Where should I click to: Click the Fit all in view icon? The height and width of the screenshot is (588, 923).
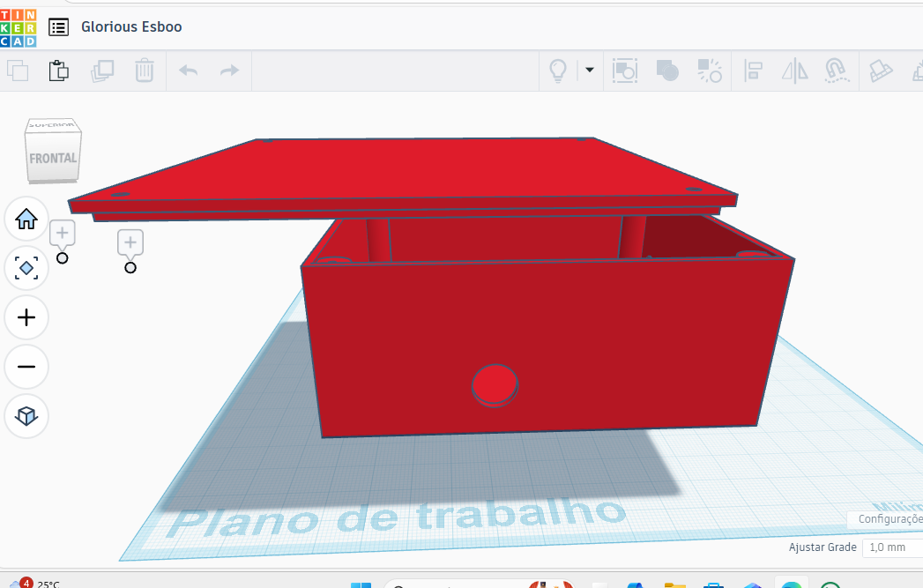click(x=26, y=268)
